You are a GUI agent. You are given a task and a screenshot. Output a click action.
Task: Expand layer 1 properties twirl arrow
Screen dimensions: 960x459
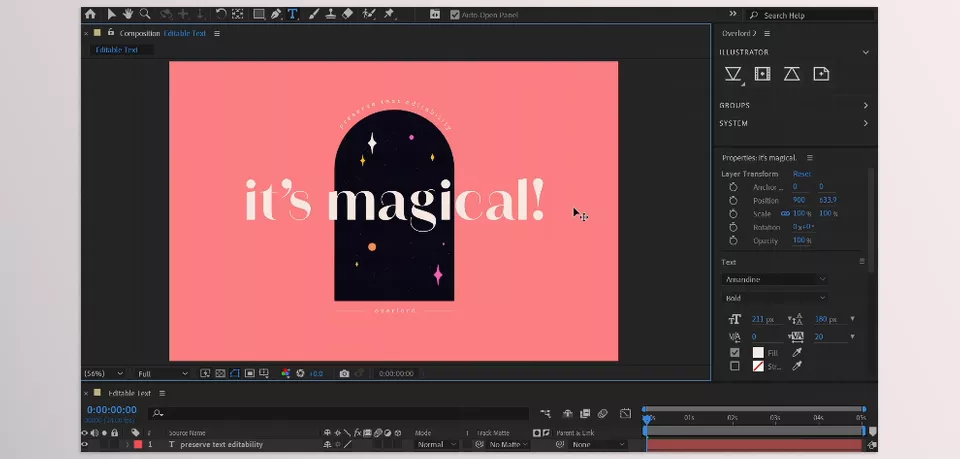point(127,445)
